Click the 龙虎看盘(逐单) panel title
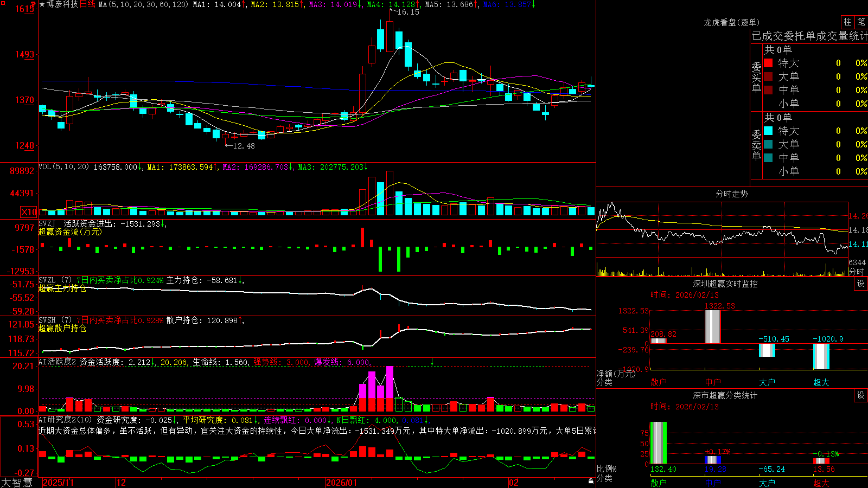This screenshot has width=868, height=488. click(x=731, y=22)
